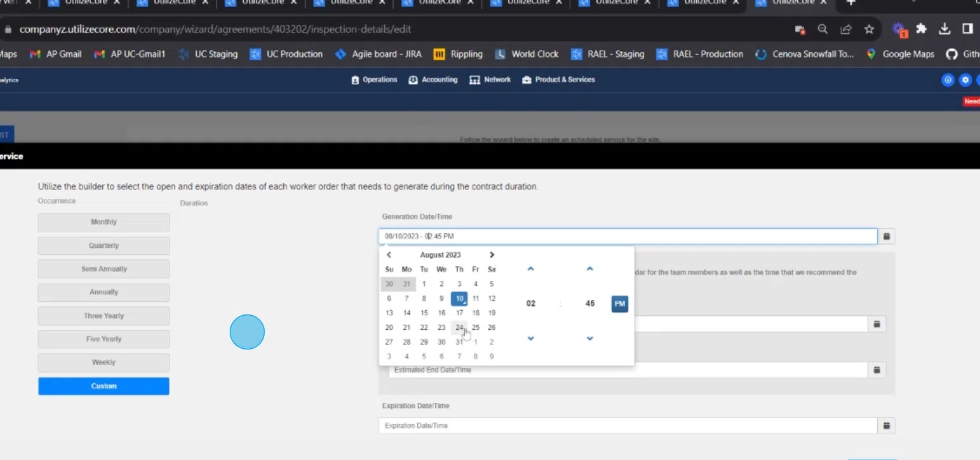Select the Five Yearly occurrence button

[103, 339]
